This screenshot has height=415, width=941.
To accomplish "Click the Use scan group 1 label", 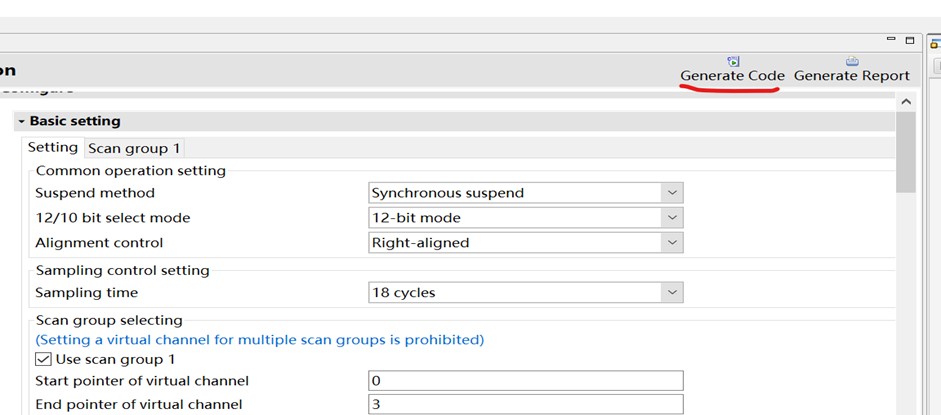I will point(115,360).
